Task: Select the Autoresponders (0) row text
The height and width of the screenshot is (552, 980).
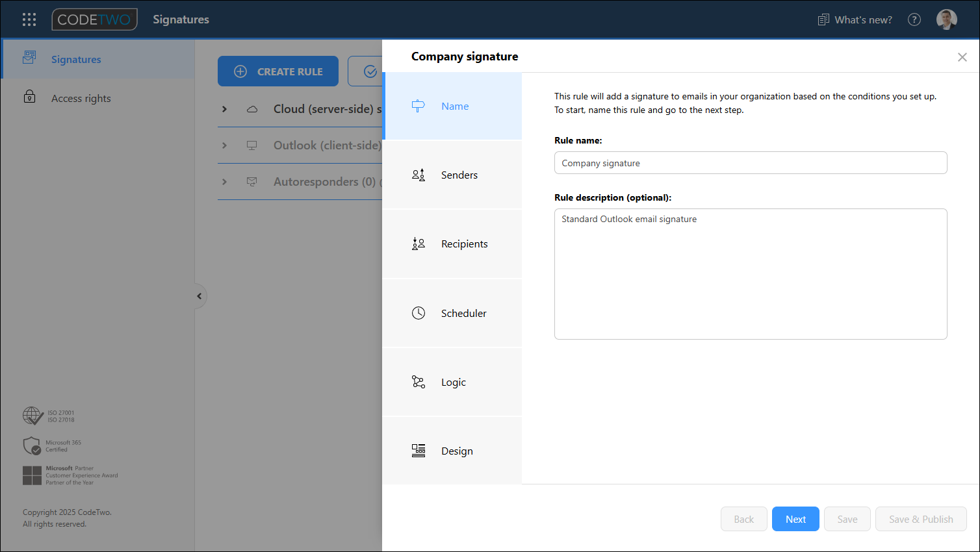Action: click(325, 182)
